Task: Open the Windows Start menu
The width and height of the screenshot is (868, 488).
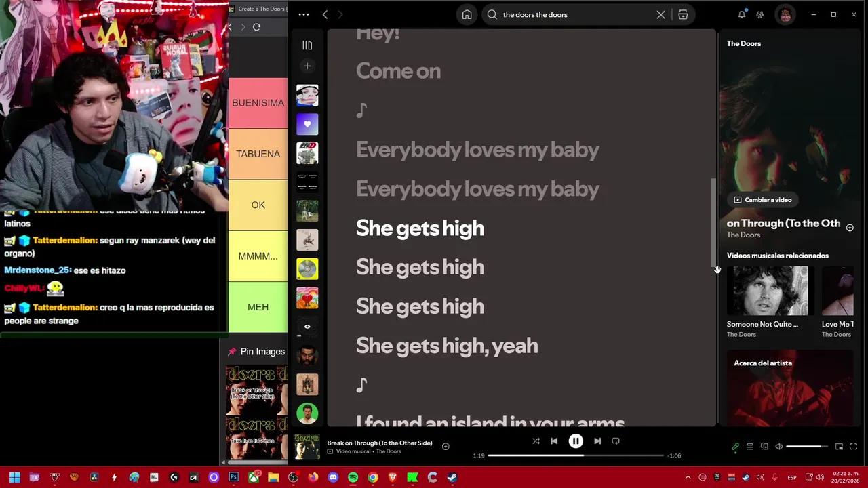Action: click(x=14, y=478)
